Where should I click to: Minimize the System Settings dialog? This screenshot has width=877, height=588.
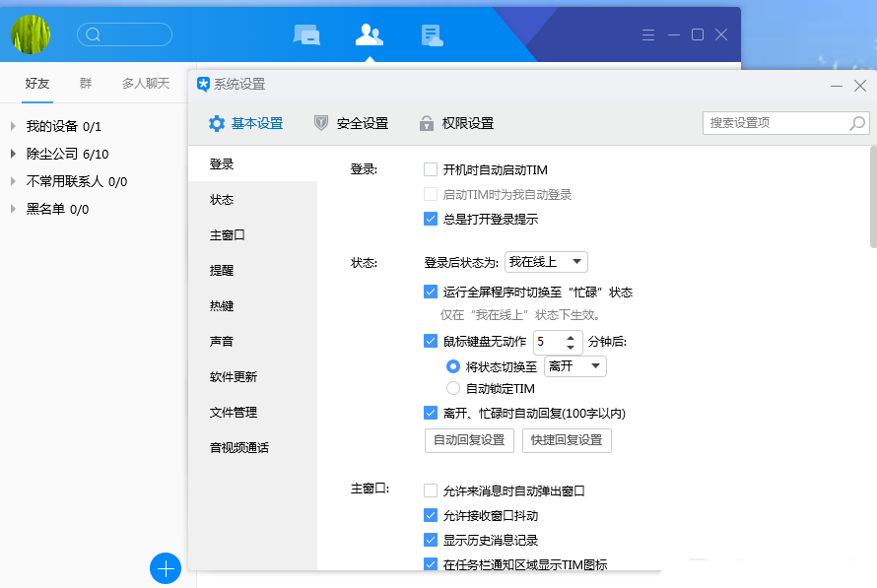(x=837, y=86)
